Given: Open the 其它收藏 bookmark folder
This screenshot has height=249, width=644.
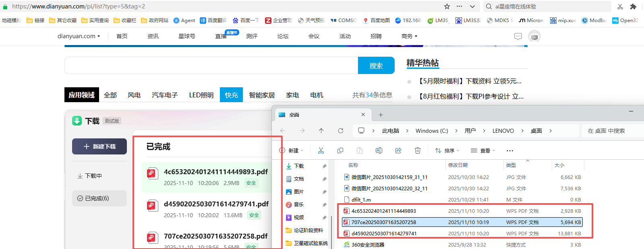Looking at the screenshot, I should coord(63,20).
